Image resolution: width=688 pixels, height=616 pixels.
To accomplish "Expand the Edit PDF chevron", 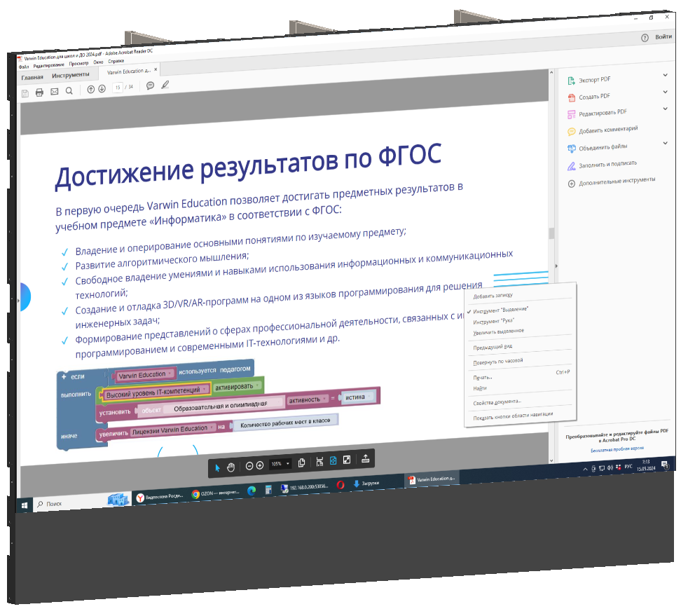I will (665, 109).
